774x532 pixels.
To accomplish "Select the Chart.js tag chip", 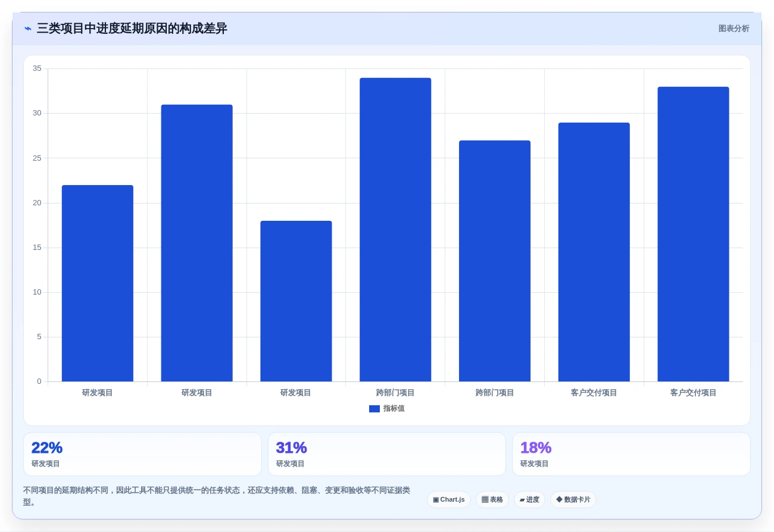I will [x=448, y=500].
